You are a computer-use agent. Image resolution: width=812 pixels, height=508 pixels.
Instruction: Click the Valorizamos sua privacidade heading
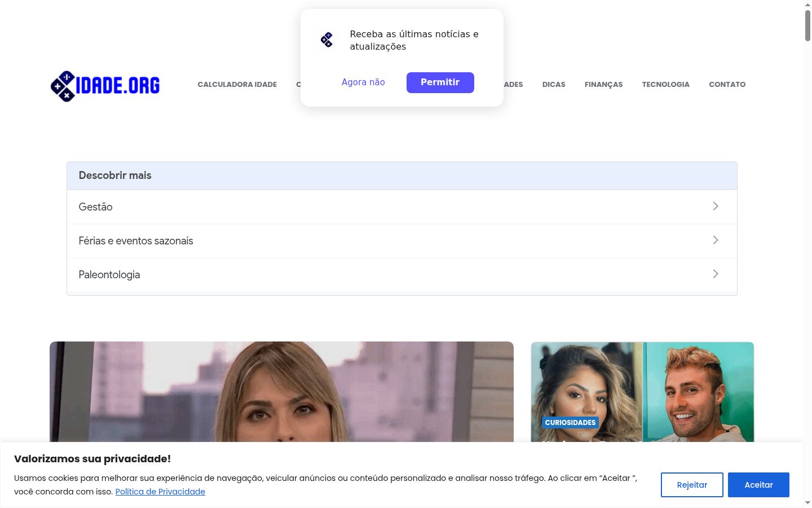tap(92, 459)
